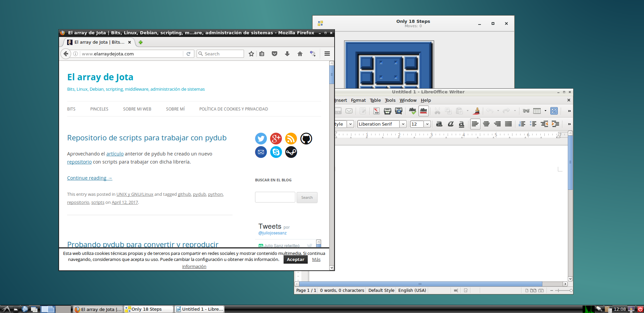Apply bold formatting in Writer
The height and width of the screenshot is (313, 644).
point(439,124)
